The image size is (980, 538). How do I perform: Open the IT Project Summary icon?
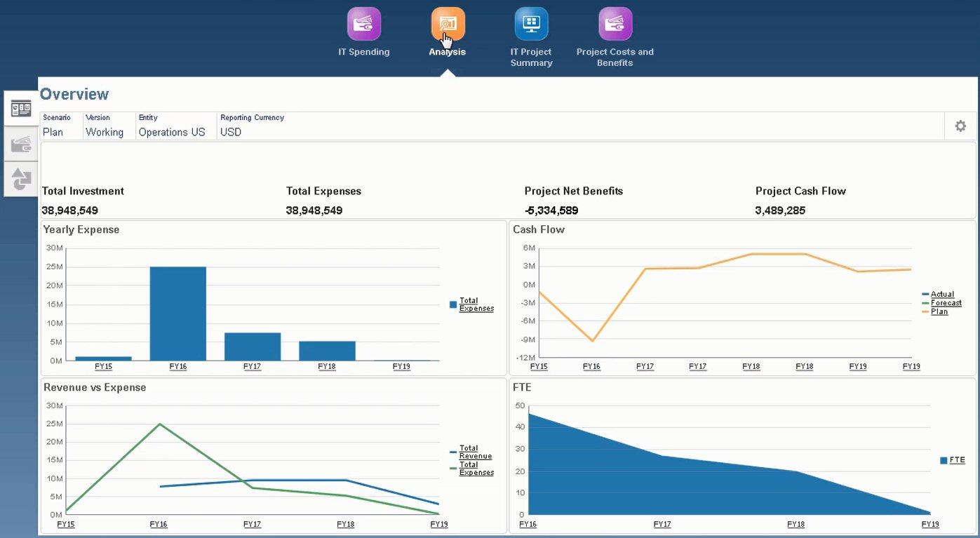click(531, 22)
